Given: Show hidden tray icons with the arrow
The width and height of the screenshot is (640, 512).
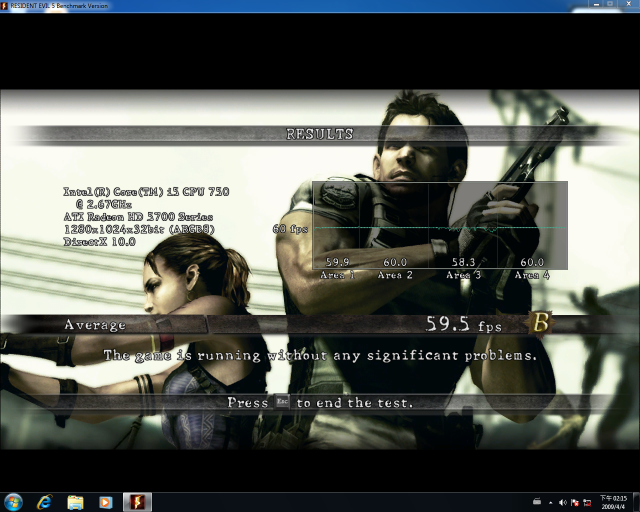Looking at the screenshot, I should point(551,503).
